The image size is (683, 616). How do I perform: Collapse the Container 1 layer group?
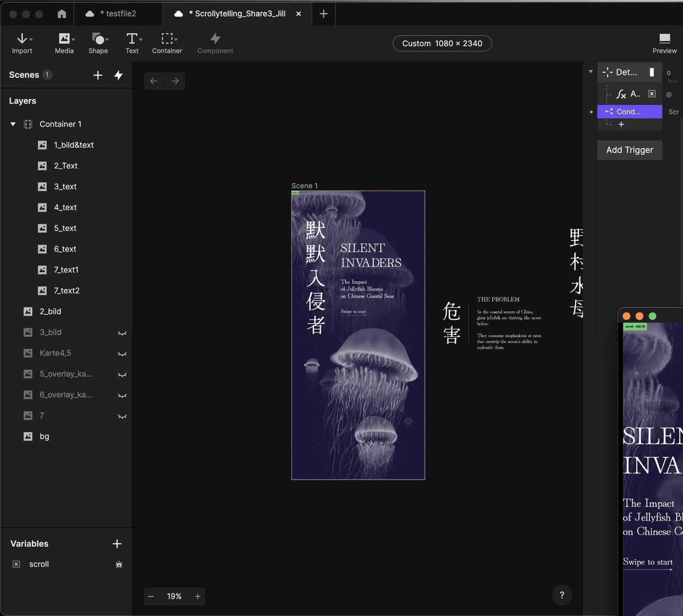click(13, 124)
